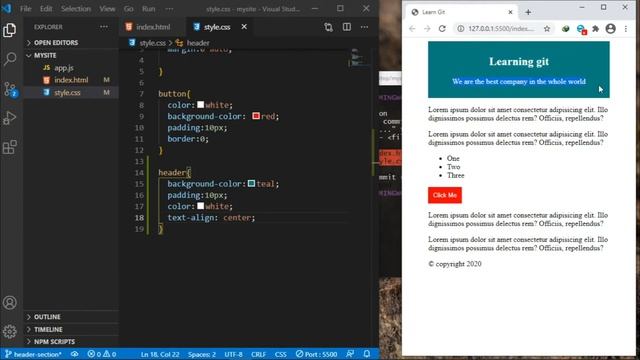Click the red Click Me button
Viewport: 640px width, 360px height.
coord(445,195)
